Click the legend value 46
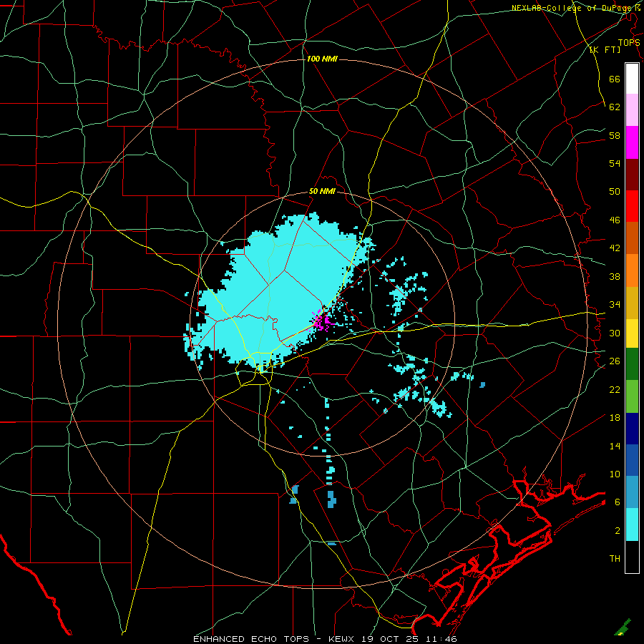 tap(615, 220)
